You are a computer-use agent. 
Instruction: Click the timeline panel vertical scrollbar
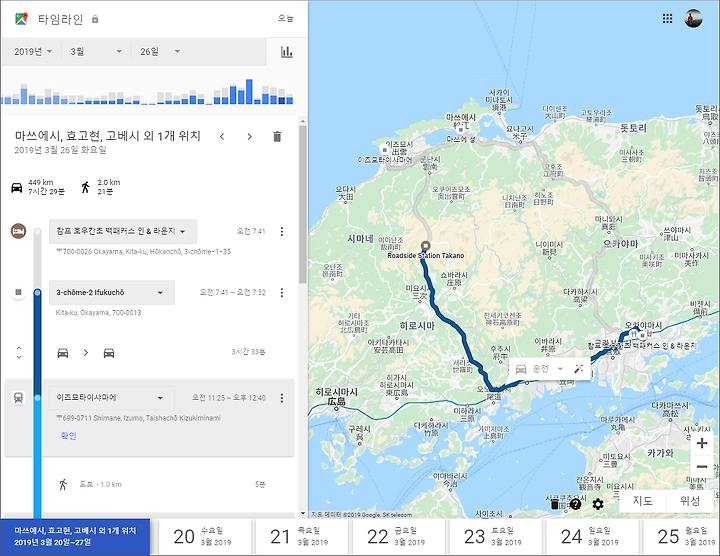coord(303,205)
